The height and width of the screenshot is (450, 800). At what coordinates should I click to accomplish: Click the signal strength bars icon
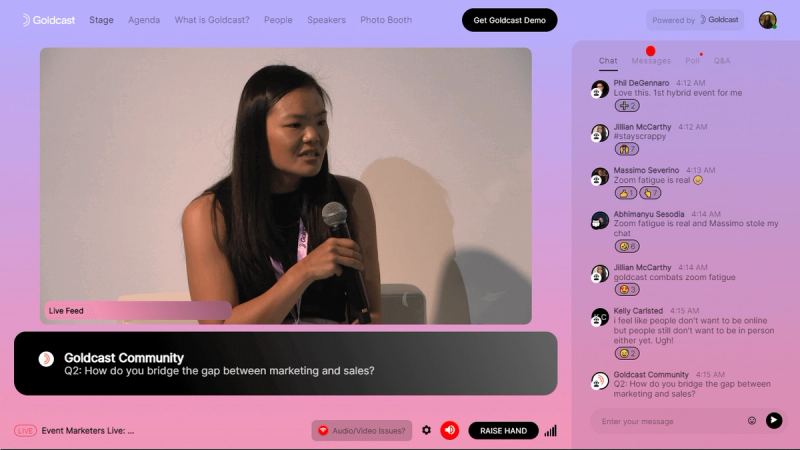(551, 431)
